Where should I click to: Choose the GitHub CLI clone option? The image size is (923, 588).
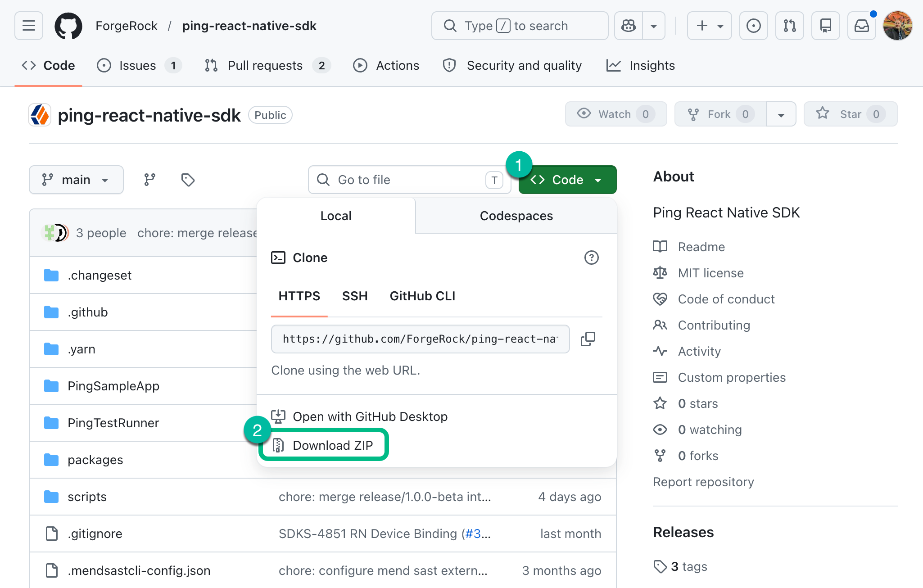tap(422, 296)
